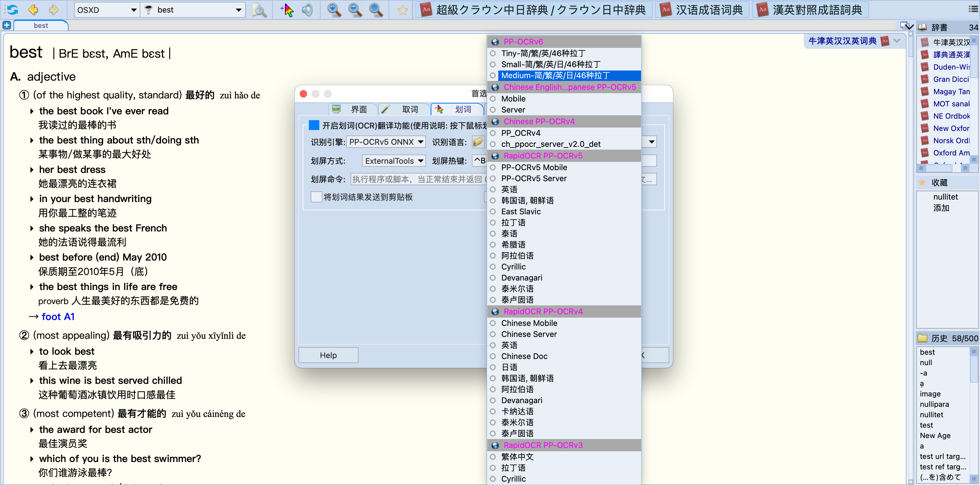Open 漢英對照成語詞典 dictionary button
This screenshot has width=980, height=485.
click(810, 10)
